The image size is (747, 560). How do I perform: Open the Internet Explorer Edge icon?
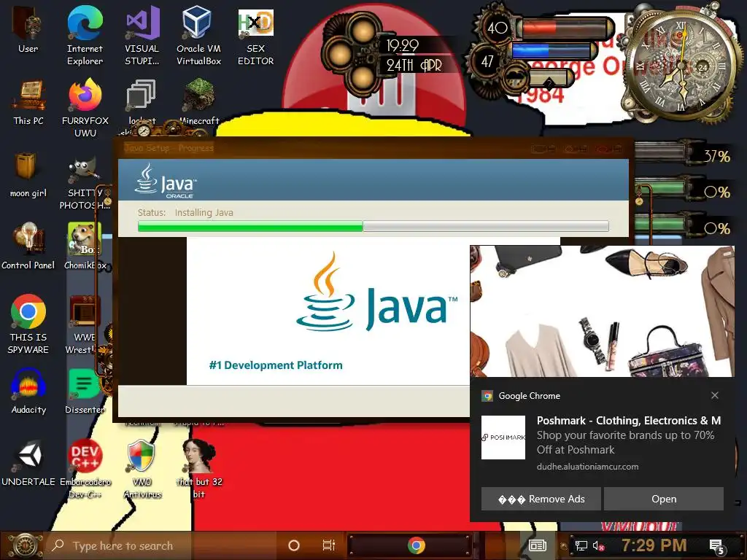[85, 36]
